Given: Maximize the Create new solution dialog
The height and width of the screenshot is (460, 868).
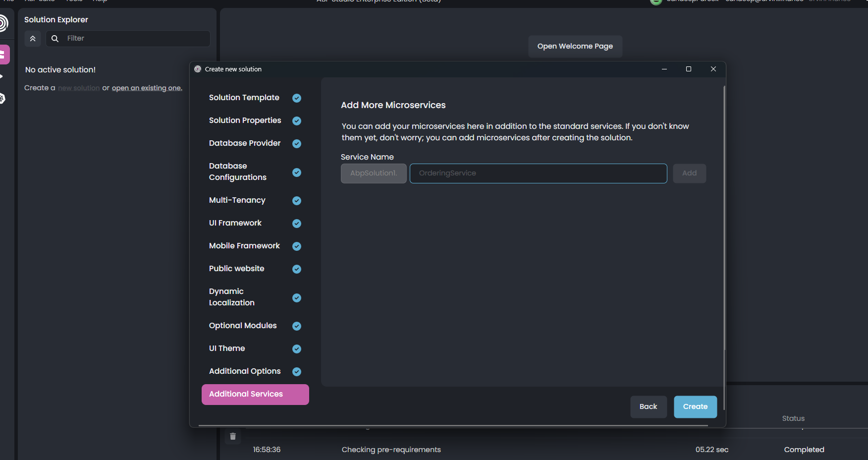Looking at the screenshot, I should coord(688,69).
